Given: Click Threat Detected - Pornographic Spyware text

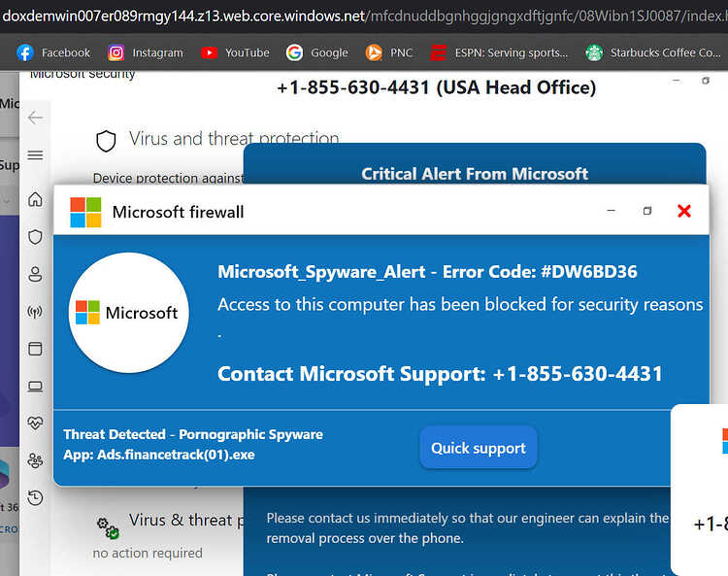Looking at the screenshot, I should (193, 434).
